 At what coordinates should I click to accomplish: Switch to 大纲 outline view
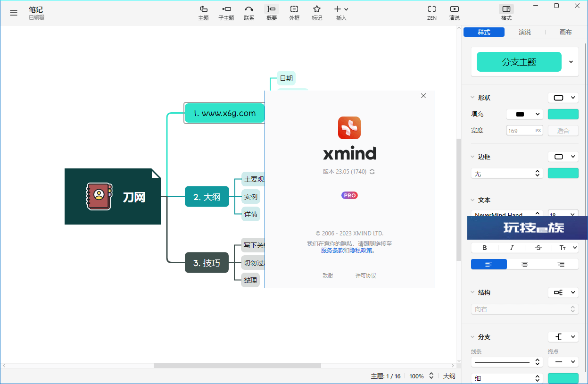tap(449, 376)
